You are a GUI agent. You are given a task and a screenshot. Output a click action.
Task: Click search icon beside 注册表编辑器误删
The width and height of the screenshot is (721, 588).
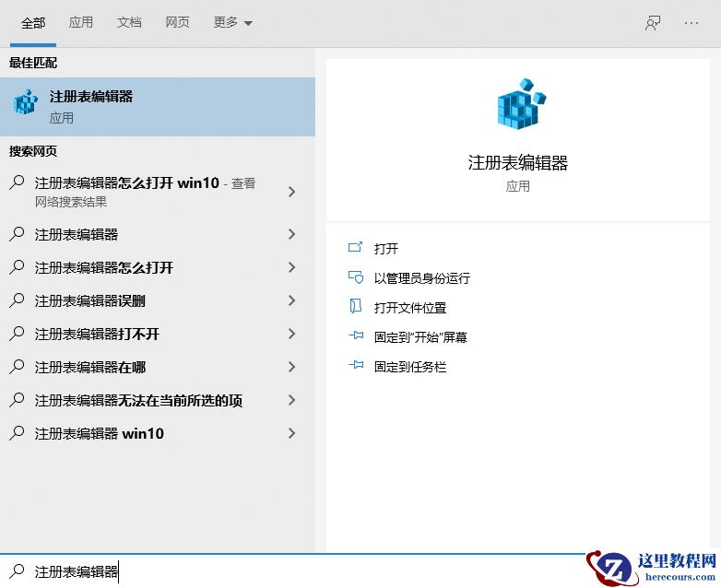tap(17, 300)
